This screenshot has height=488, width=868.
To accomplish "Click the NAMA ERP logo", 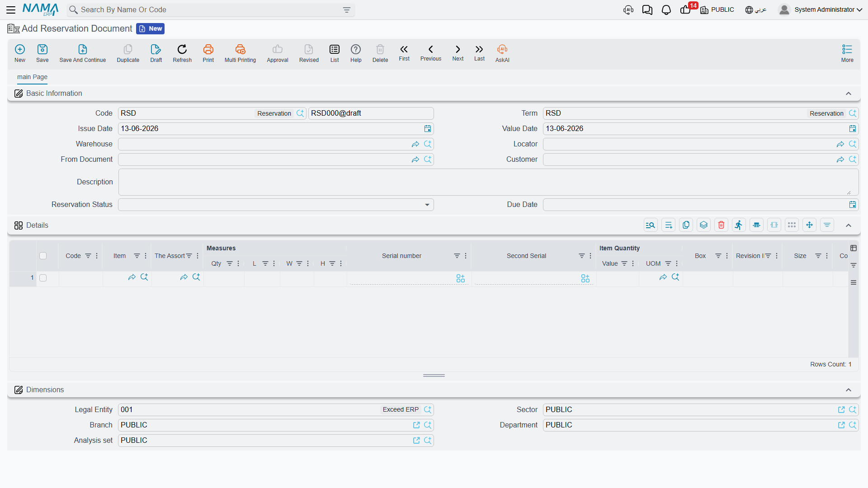I will click(41, 9).
